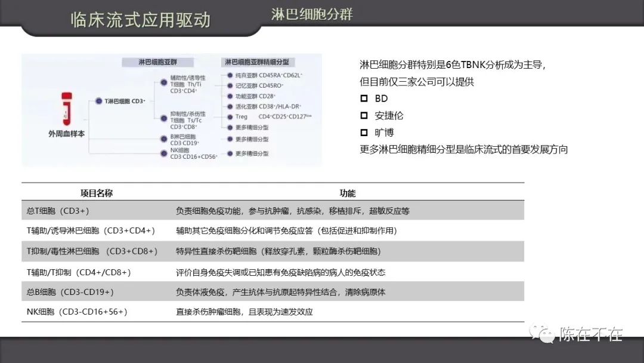Click the node dot beside 记忆亚群 CD45RO+
This screenshot has height=363, width=644.
[229, 85]
